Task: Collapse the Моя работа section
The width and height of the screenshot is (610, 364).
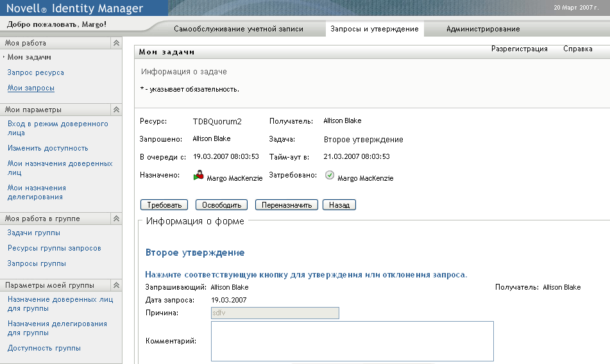Action: pyautogui.click(x=116, y=43)
